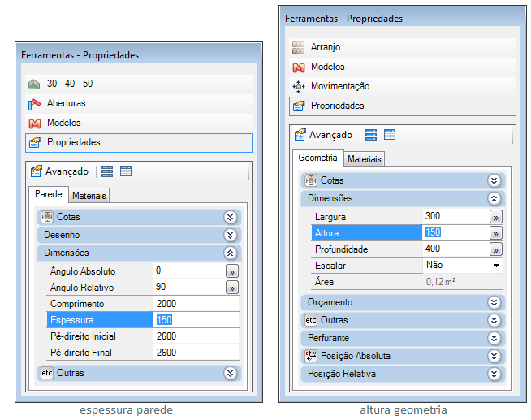Open the Movimentação tool
Viewport: 531px width, 420px height.
point(339,86)
